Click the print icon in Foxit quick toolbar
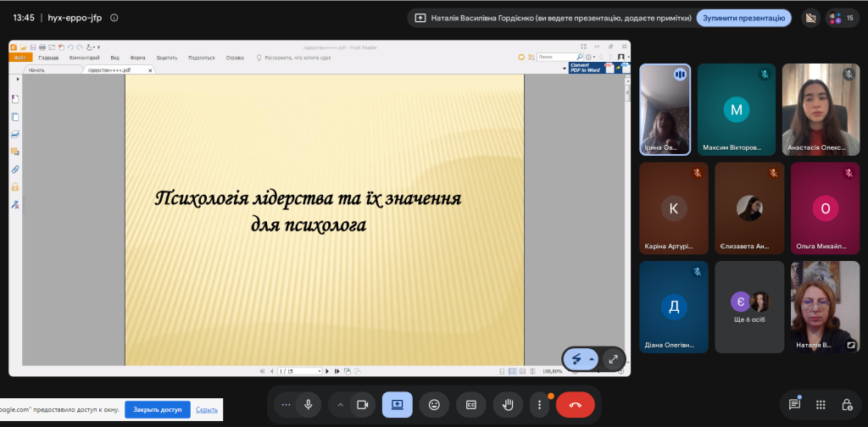The height and width of the screenshot is (427, 868). 42,47
